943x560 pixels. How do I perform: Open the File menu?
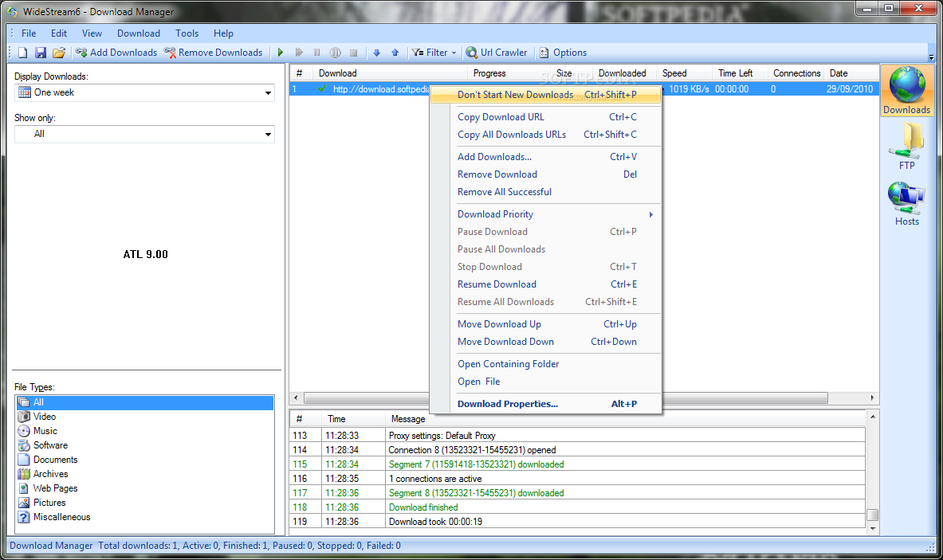click(x=29, y=33)
